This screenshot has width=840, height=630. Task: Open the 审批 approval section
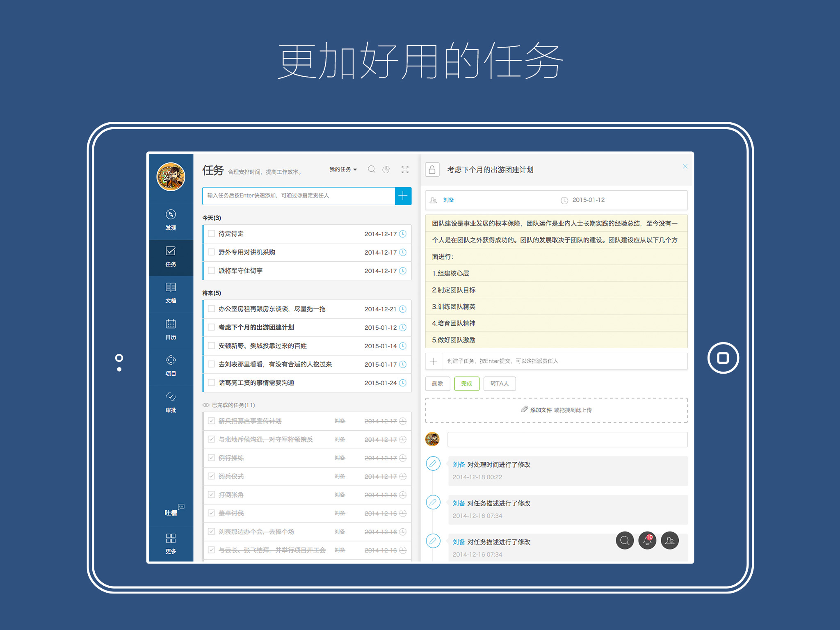[171, 402]
